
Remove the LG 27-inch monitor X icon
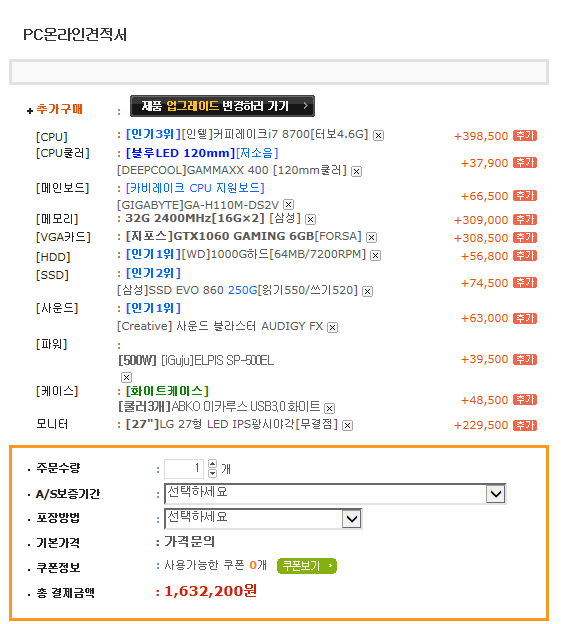point(347,425)
